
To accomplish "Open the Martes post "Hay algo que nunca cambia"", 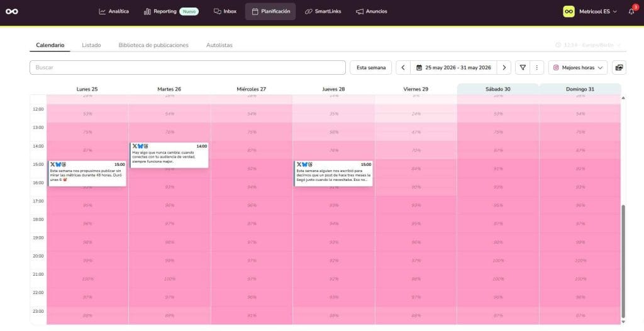I will tap(169, 155).
